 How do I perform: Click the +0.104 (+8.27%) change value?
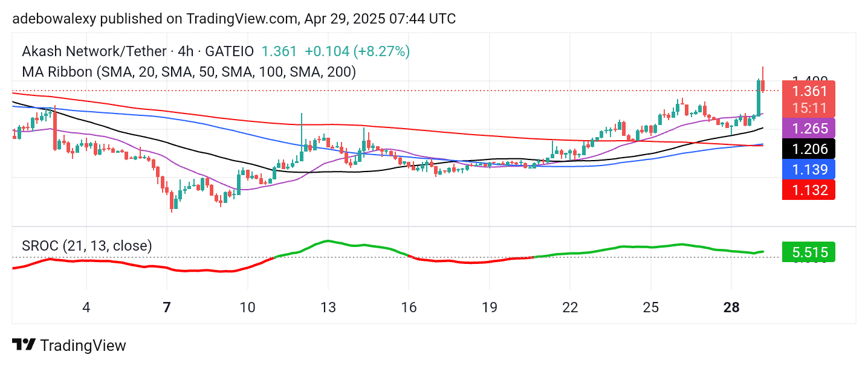[x=357, y=51]
